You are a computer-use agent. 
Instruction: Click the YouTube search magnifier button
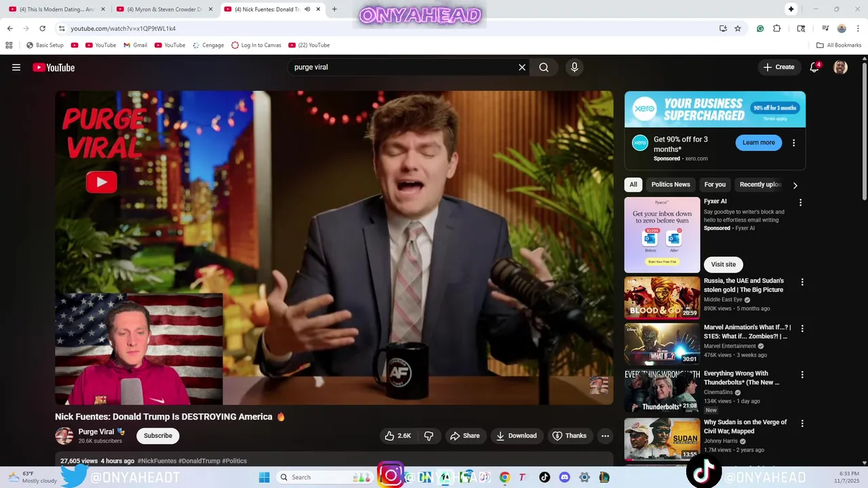click(544, 67)
